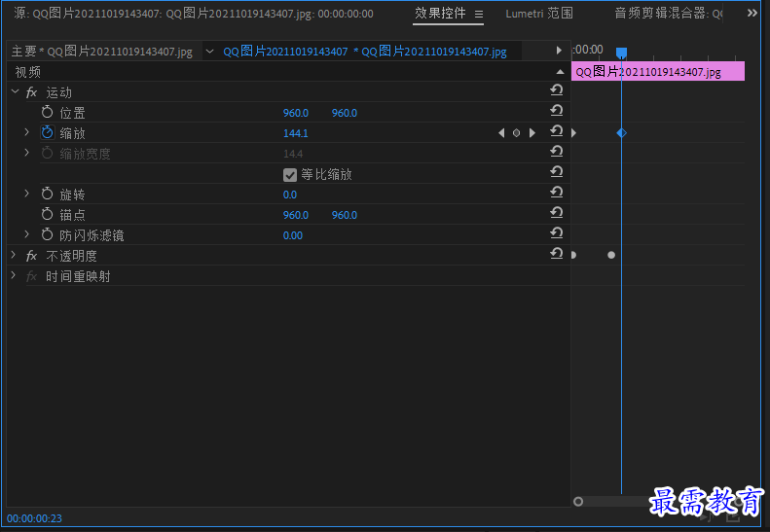Edit the 锚点 Y value 960.0
This screenshot has width=770, height=532.
coord(345,215)
